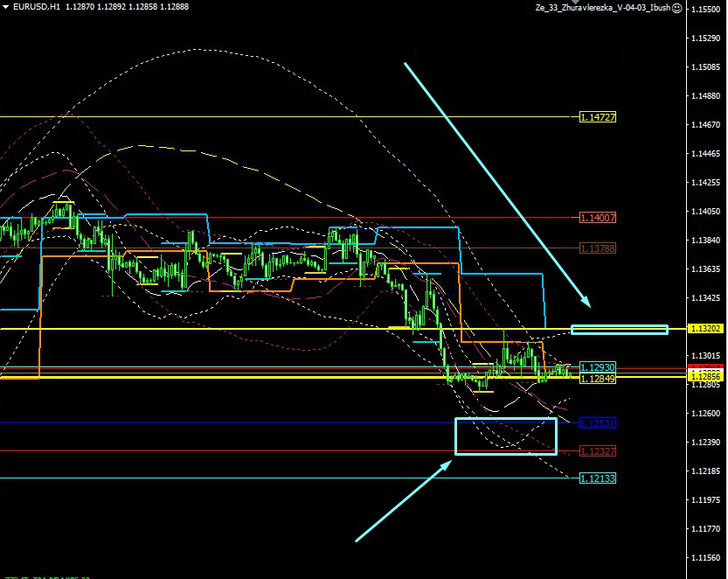Click the 1.14727 price level label

(x=598, y=116)
